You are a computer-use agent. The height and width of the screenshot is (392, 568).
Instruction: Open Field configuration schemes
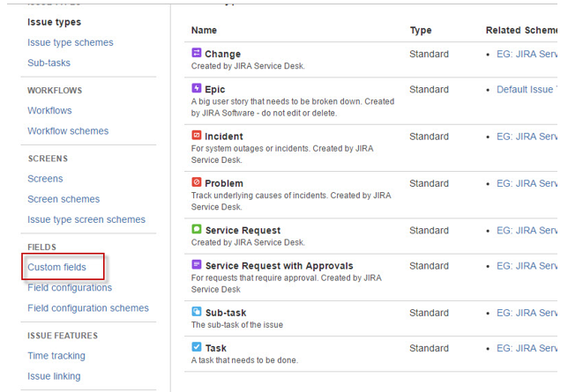tap(88, 308)
